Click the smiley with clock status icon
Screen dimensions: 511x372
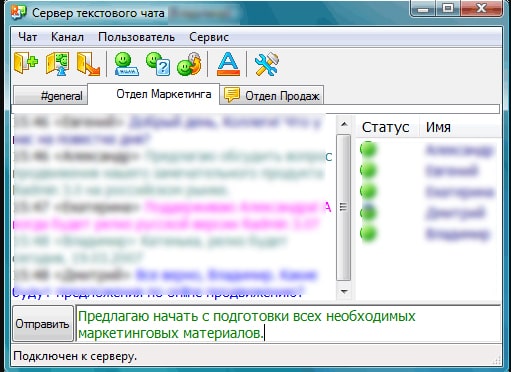coord(189,64)
